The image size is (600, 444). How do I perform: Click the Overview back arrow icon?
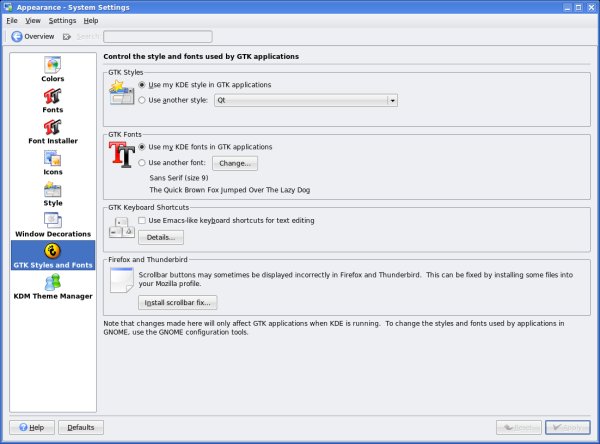[16, 36]
